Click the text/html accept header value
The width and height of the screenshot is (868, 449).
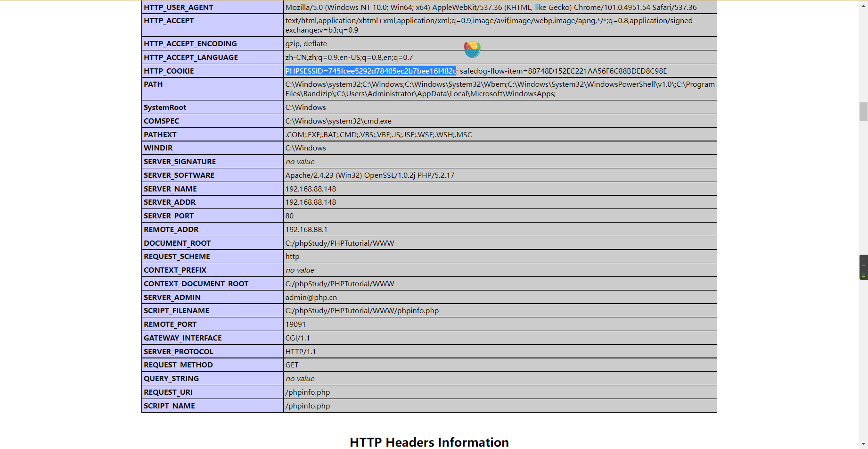pos(491,25)
